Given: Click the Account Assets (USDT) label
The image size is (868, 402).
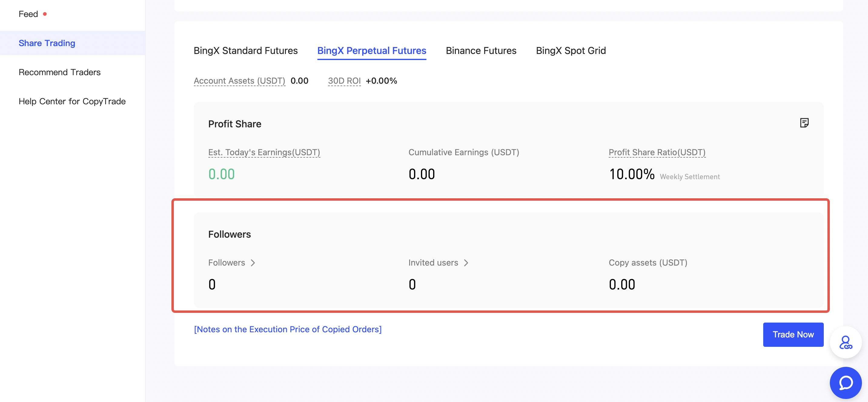Looking at the screenshot, I should pos(239,81).
